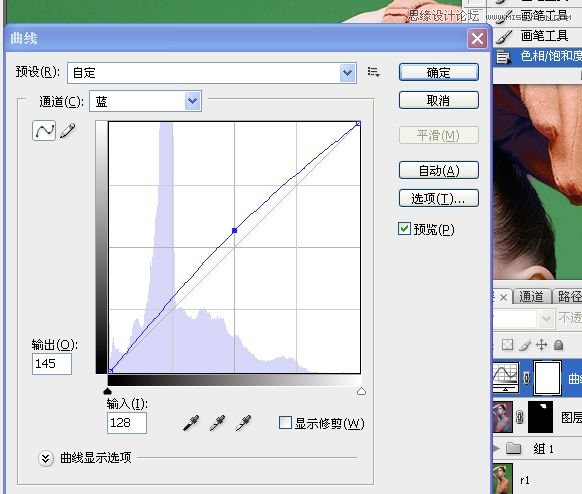Enable the 显示修剪(W) checkbox

coord(285,422)
